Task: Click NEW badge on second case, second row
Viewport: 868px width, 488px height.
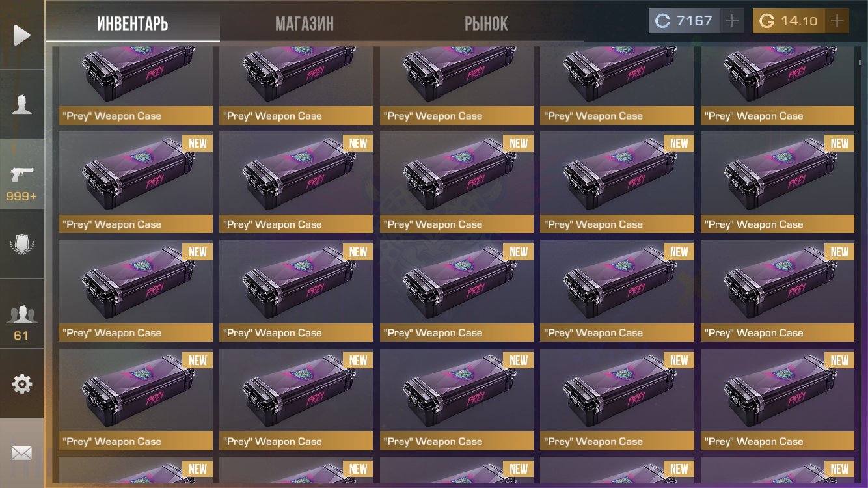Action: (x=359, y=143)
